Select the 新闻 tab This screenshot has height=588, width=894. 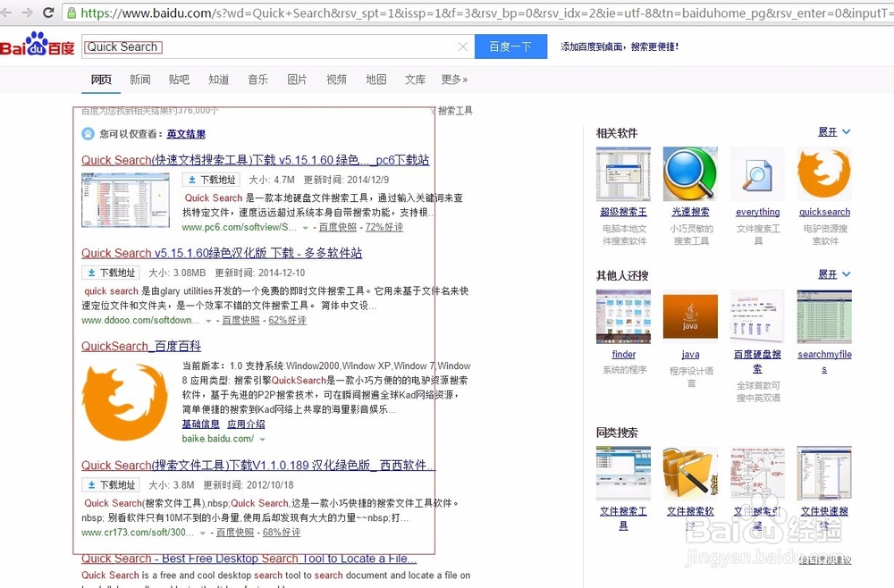tap(139, 80)
